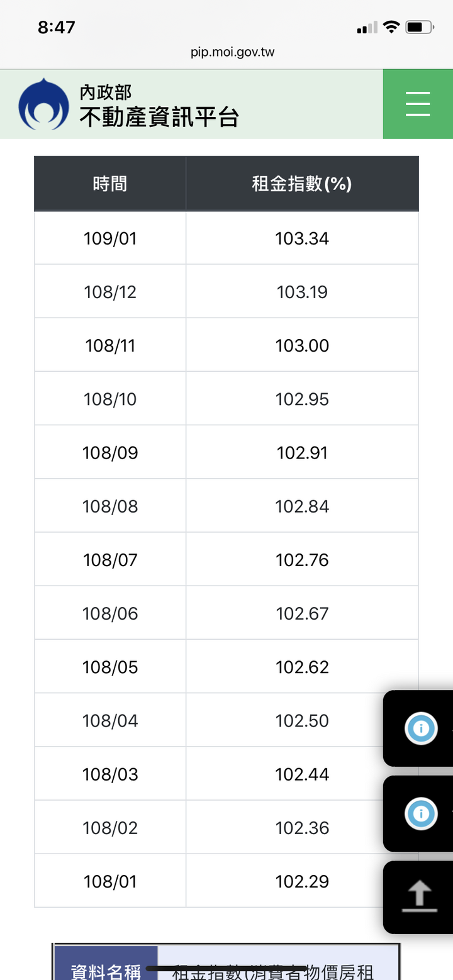Click the 資料名稱 label cell
This screenshot has height=980, width=453.
[106, 964]
